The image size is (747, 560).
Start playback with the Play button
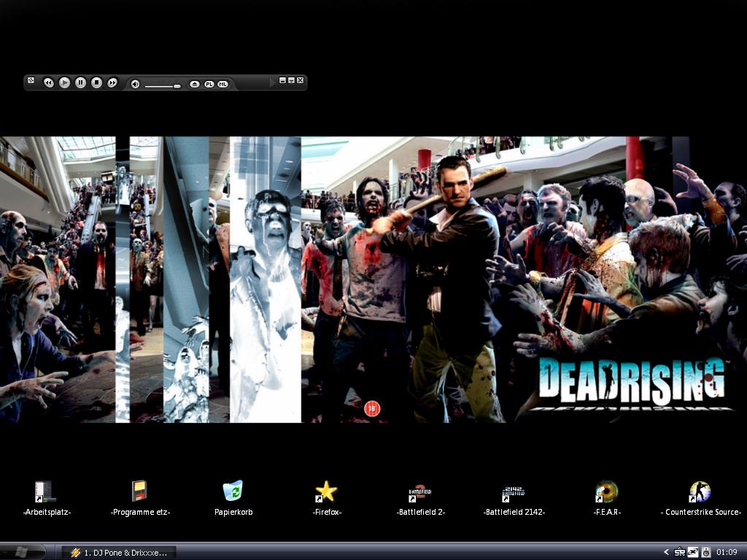pyautogui.click(x=64, y=83)
